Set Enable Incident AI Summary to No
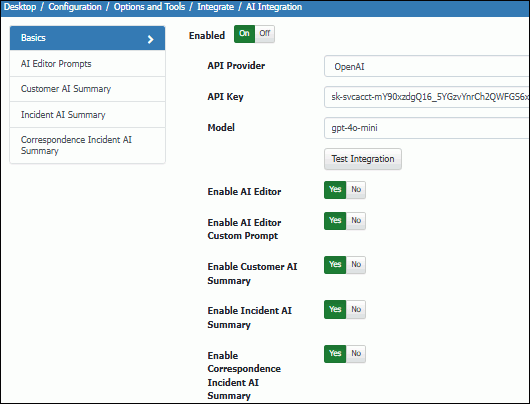The width and height of the screenshot is (530, 404). tap(356, 309)
